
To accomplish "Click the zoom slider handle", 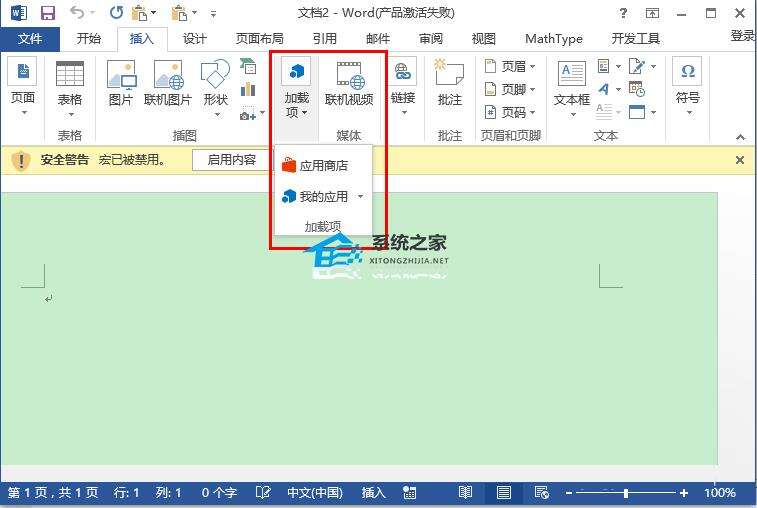I will pos(626,493).
